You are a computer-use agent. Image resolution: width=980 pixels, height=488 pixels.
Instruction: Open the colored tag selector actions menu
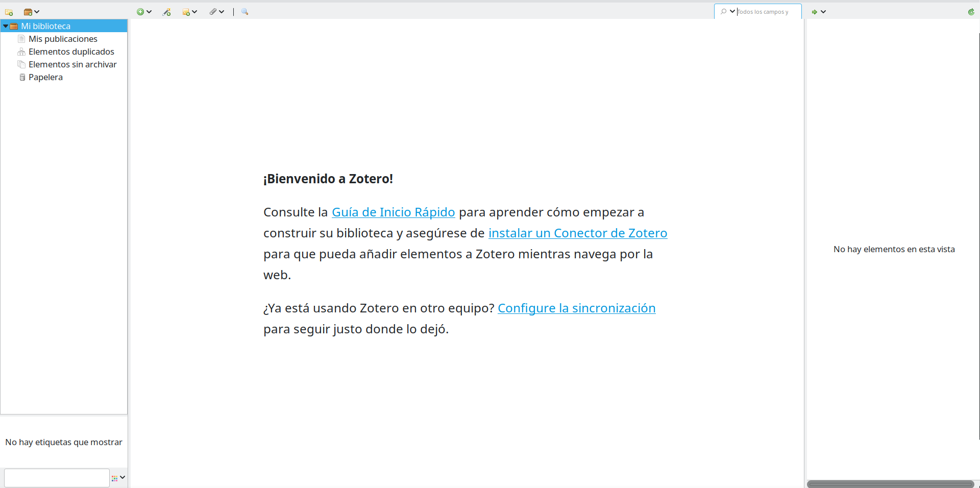click(118, 478)
